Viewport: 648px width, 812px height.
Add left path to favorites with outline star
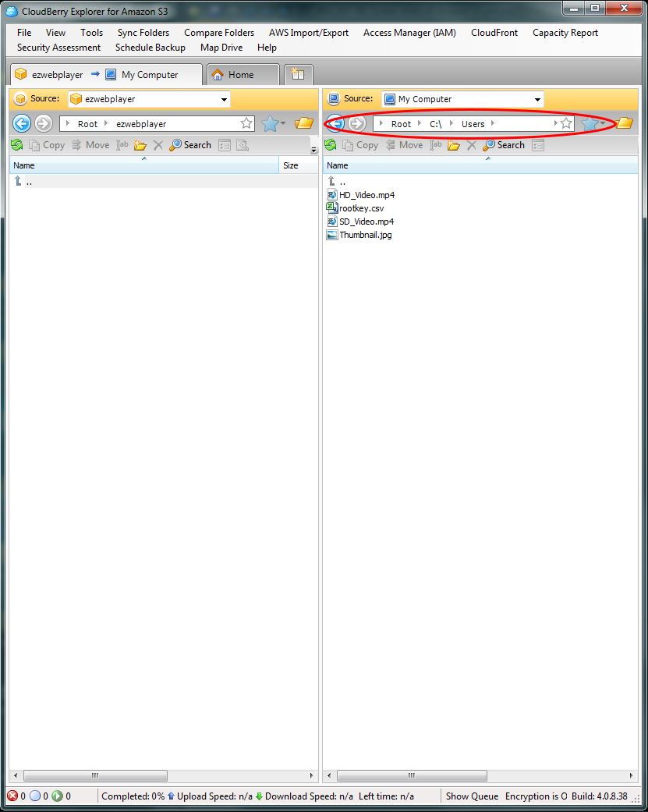tap(246, 123)
